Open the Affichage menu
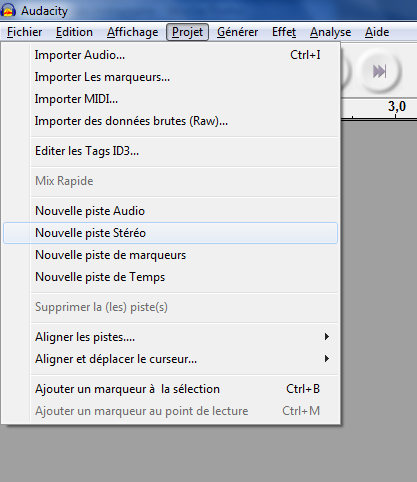Image resolution: width=417 pixels, height=482 pixels. [133, 32]
